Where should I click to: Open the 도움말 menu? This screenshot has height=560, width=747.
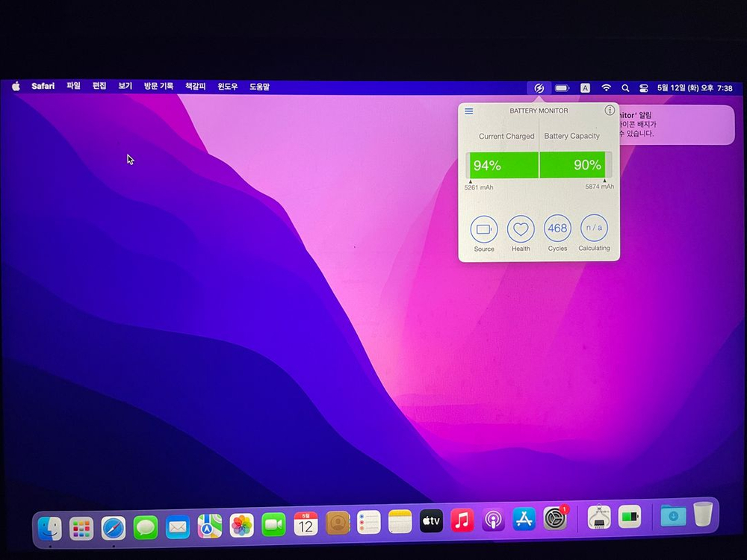(x=259, y=87)
